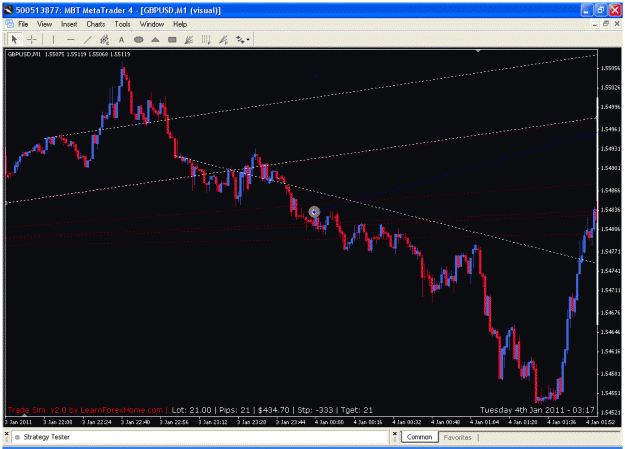Click the 1.54521 price scale label

(x=610, y=412)
